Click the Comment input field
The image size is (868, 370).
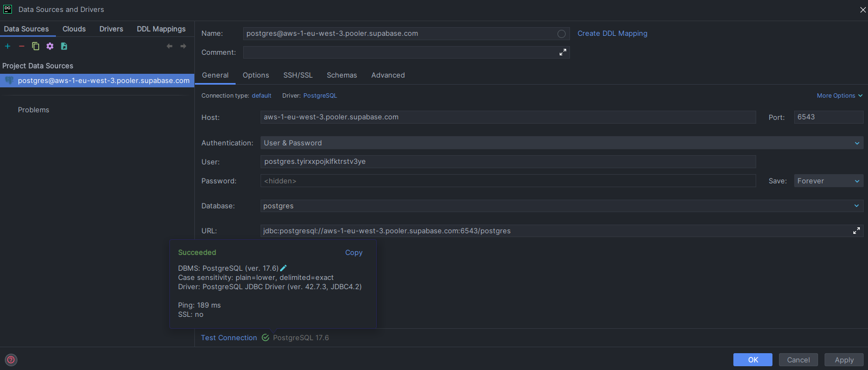click(x=407, y=52)
